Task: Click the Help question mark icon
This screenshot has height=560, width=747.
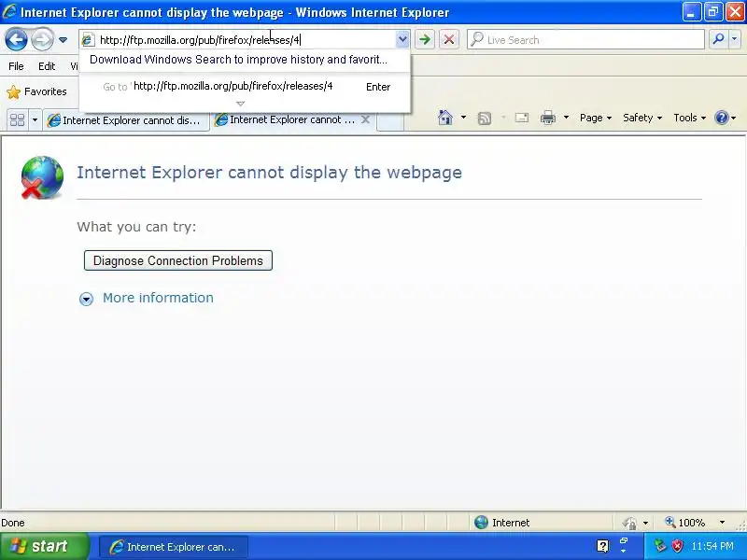Action: click(722, 118)
